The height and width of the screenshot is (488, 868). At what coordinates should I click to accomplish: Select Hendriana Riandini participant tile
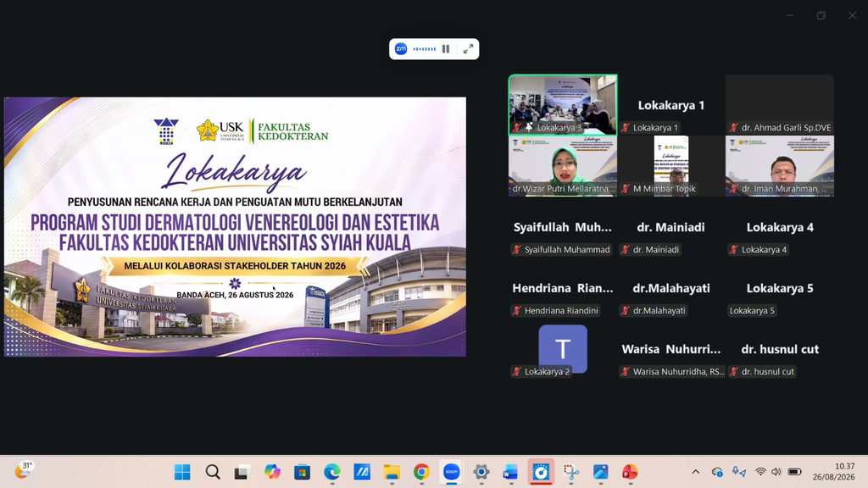click(563, 288)
